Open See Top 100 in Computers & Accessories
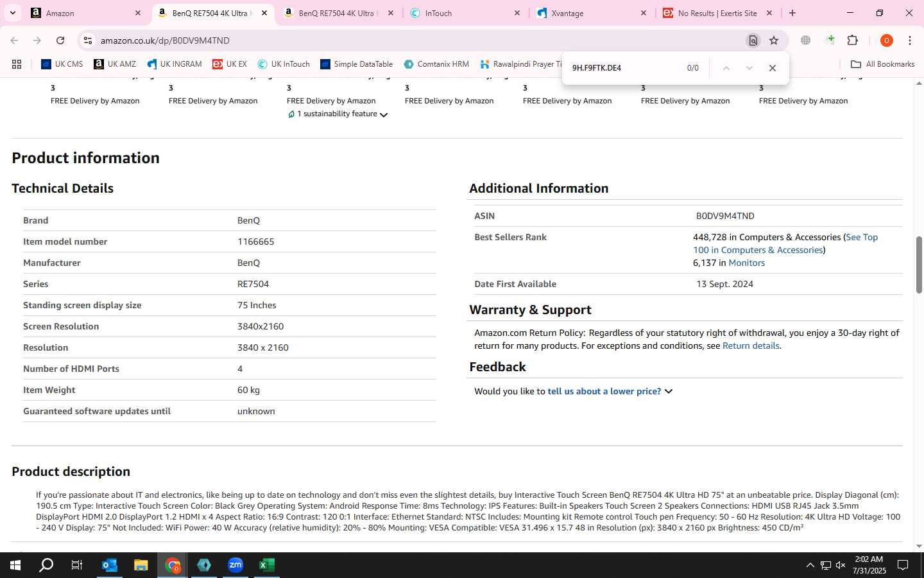The width and height of the screenshot is (924, 578). click(x=785, y=243)
